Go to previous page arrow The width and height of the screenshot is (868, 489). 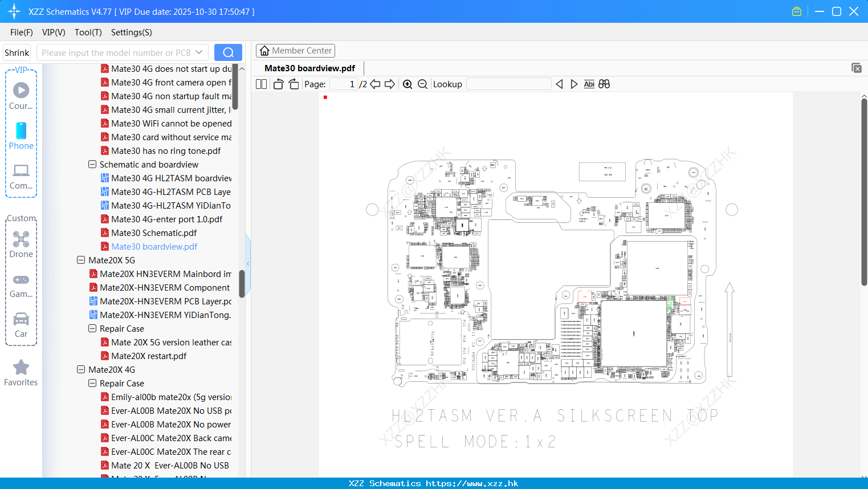(x=375, y=84)
